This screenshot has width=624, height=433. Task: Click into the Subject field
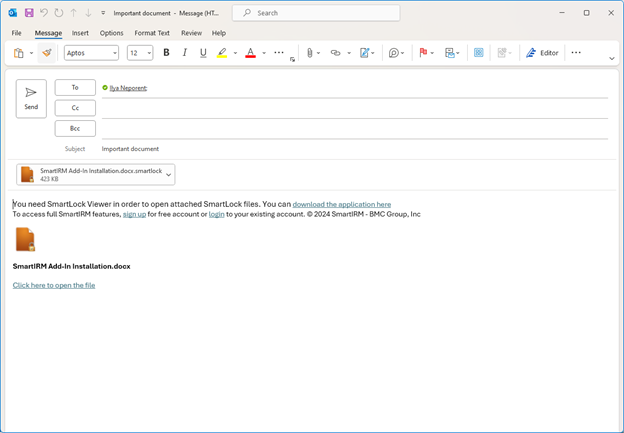coord(350,149)
